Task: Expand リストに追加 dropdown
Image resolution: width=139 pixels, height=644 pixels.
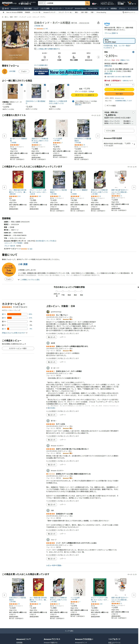Action: tap(119, 131)
